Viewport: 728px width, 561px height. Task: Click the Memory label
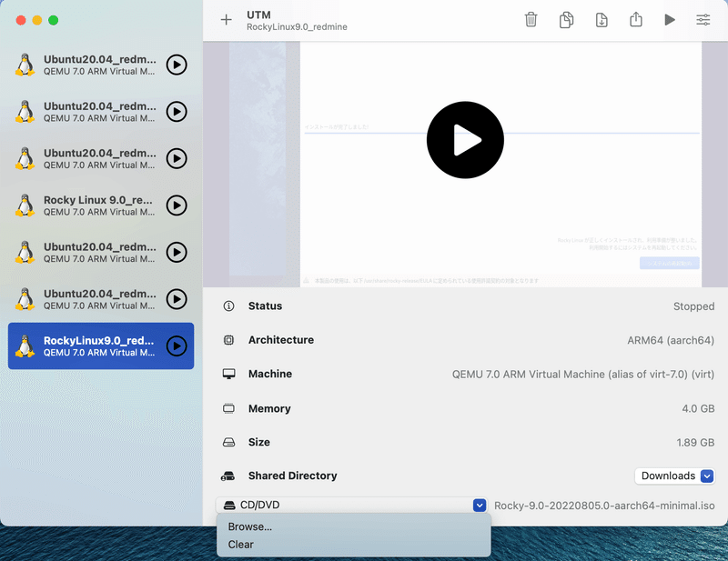269,408
